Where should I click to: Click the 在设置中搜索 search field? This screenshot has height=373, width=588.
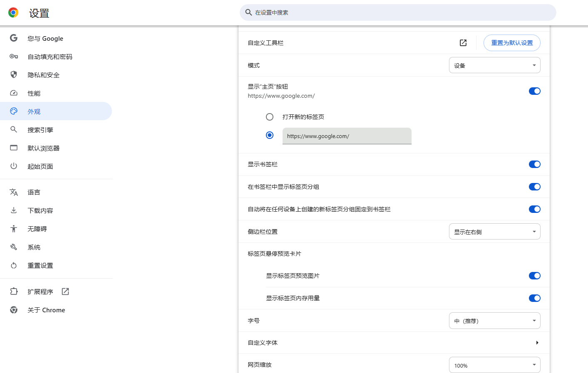[398, 12]
